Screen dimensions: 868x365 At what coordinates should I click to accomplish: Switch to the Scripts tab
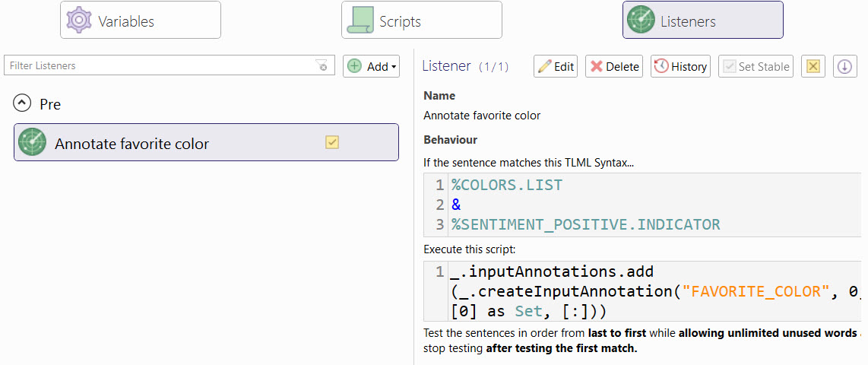[x=421, y=20]
